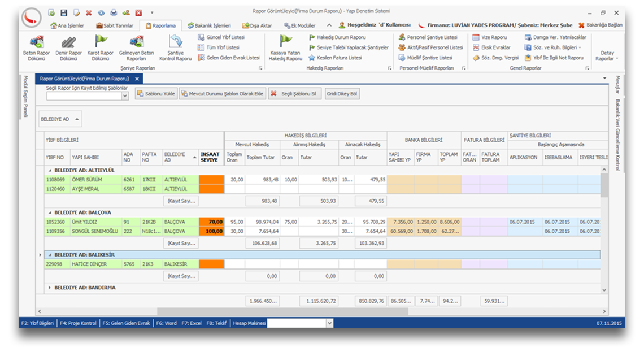The image size is (644, 356).
Task: Click the Demir Rapor Dökümü icon
Action: click(69, 46)
